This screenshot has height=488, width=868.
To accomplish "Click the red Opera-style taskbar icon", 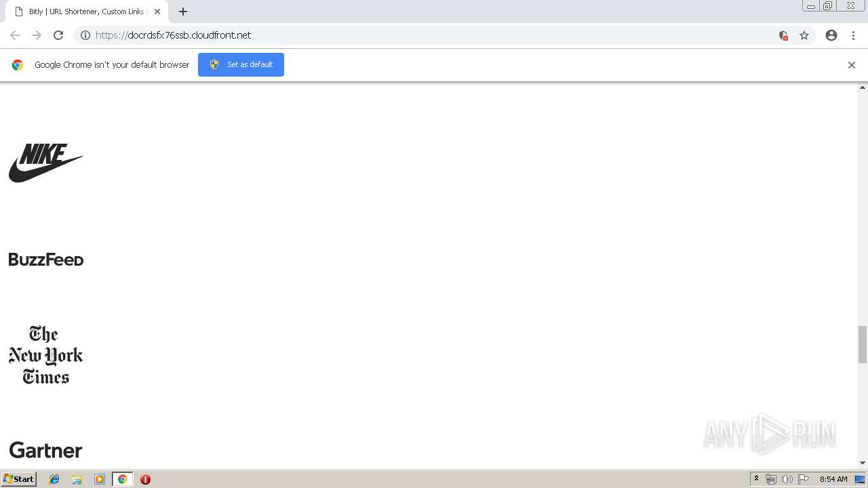I will 145,479.
